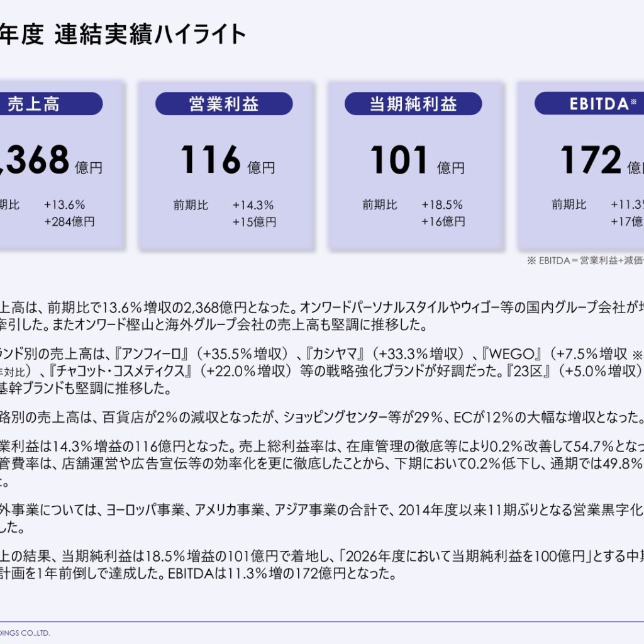
Task: Click 前期比 label in 当期純利益 card
Action: pyautogui.click(x=379, y=204)
